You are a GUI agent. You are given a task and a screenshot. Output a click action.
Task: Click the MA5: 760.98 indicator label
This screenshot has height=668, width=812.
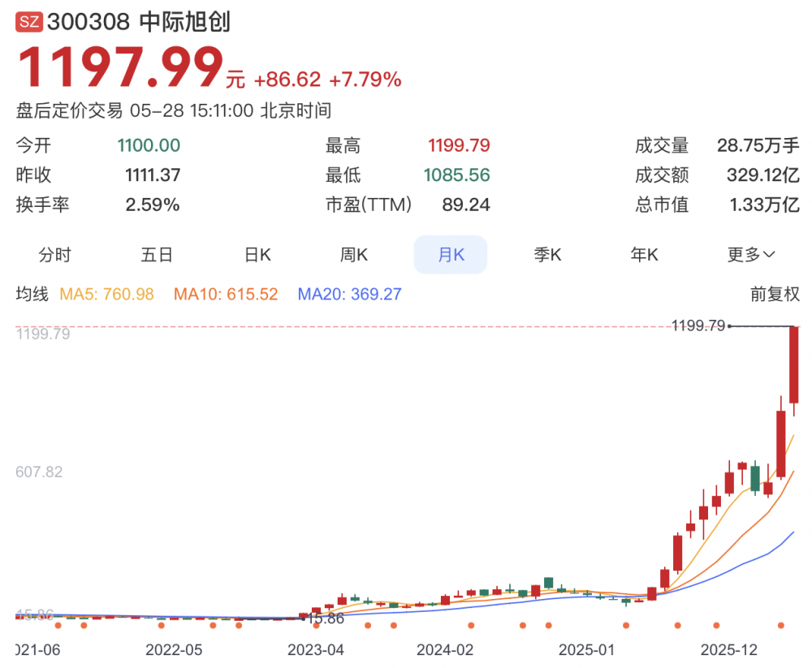(x=106, y=294)
